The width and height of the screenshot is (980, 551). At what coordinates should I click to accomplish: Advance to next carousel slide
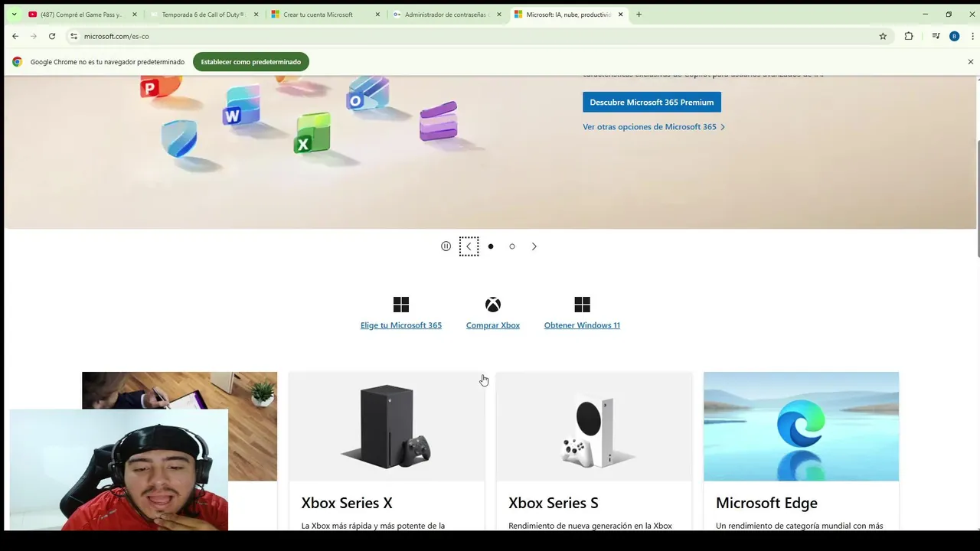(x=534, y=246)
